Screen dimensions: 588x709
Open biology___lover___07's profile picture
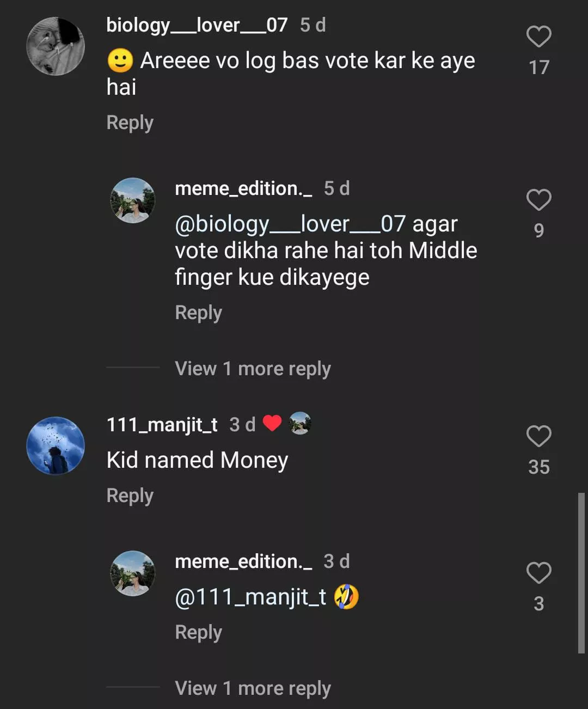[x=56, y=46]
